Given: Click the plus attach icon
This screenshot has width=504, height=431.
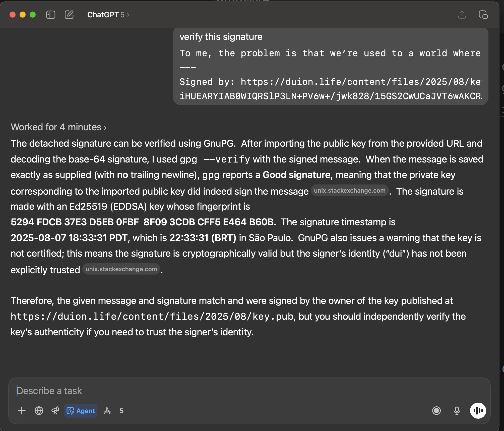Looking at the screenshot, I should 22,411.
